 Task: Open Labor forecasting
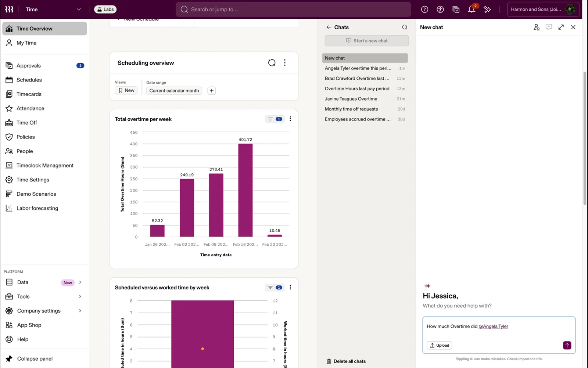point(45,208)
